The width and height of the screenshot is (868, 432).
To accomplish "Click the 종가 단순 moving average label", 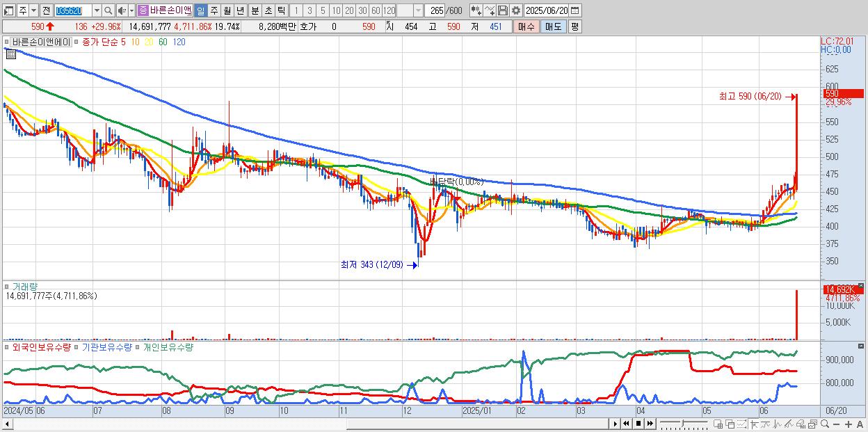I will pos(100,42).
